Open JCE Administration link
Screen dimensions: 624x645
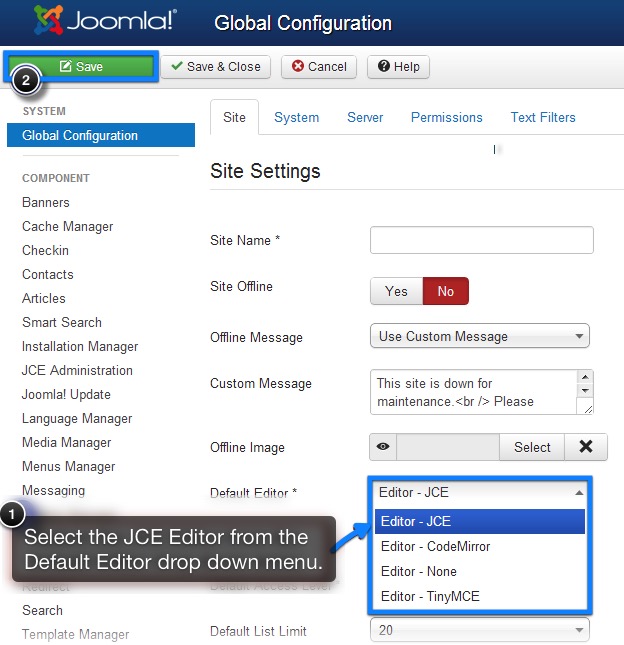point(77,370)
